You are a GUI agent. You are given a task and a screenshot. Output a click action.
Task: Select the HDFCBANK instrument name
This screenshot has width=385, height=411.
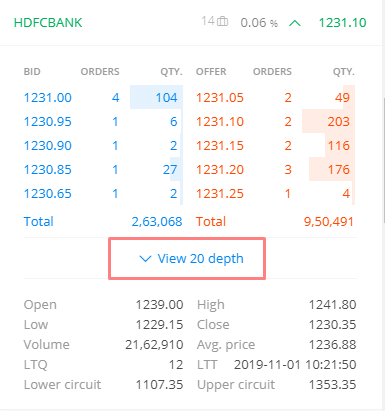click(48, 23)
